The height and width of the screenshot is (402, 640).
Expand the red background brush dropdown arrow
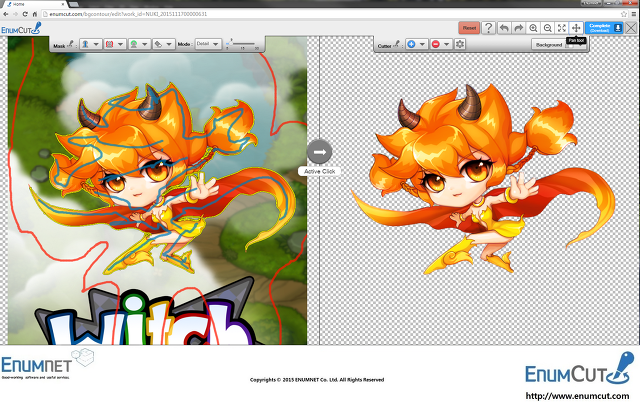tap(120, 44)
